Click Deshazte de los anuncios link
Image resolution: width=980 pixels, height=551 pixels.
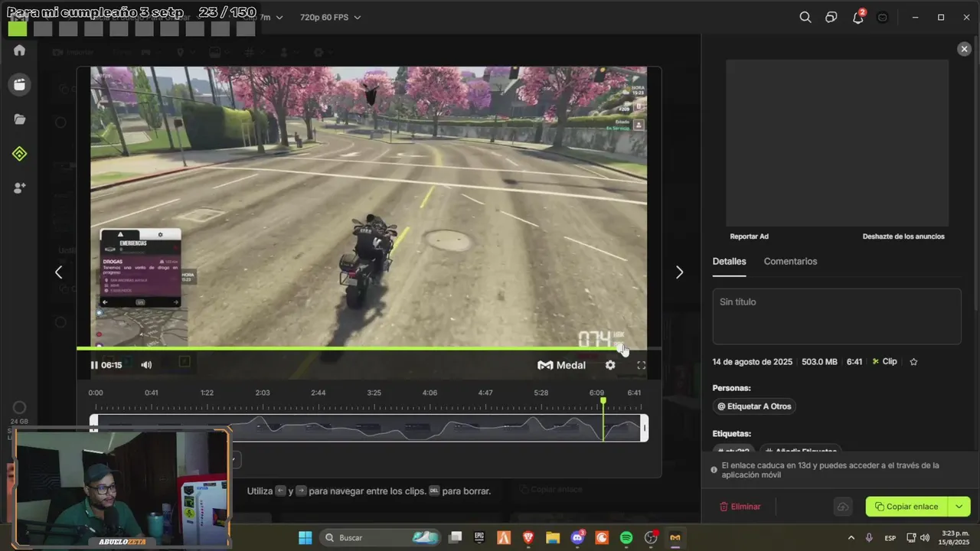coord(903,236)
